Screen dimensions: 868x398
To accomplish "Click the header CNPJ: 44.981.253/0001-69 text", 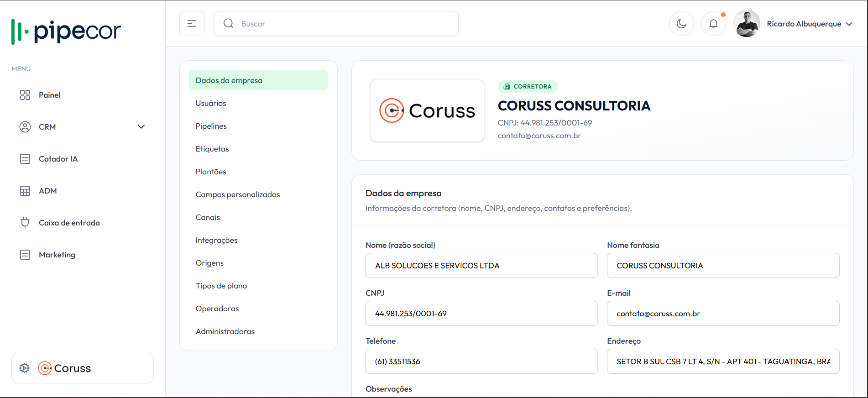I will 545,123.
